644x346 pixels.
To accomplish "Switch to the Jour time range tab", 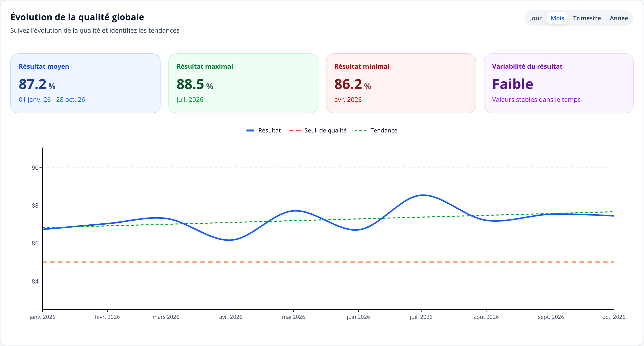I will pos(536,18).
